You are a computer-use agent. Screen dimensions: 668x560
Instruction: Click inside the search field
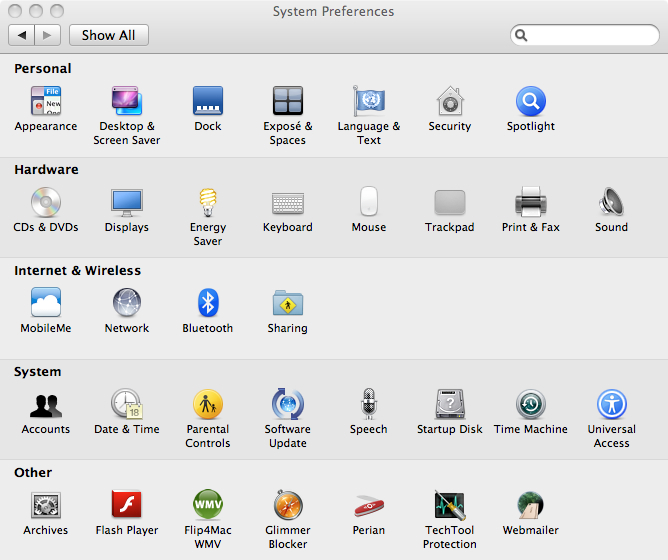pos(585,35)
